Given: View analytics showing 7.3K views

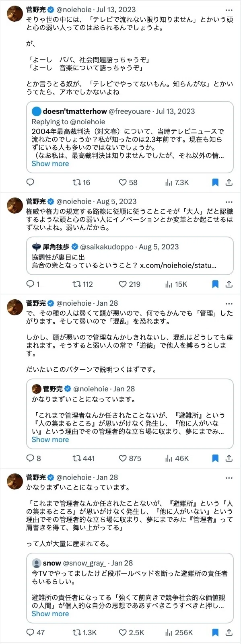Looking at the screenshot, I should point(177,182).
